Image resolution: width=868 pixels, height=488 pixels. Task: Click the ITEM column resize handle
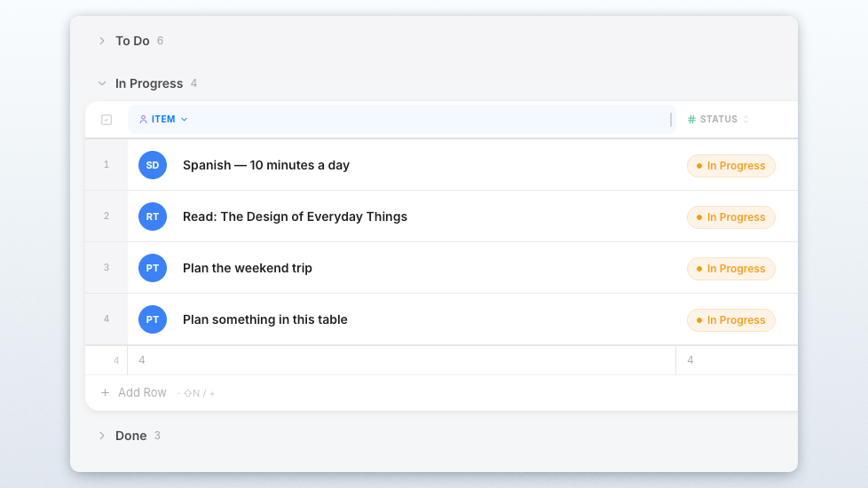point(671,120)
